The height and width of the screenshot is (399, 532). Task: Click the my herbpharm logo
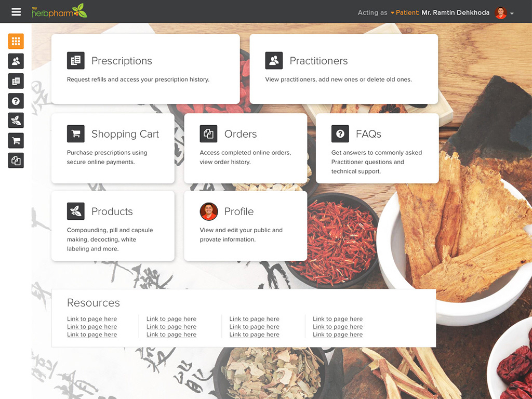pyautogui.click(x=59, y=11)
